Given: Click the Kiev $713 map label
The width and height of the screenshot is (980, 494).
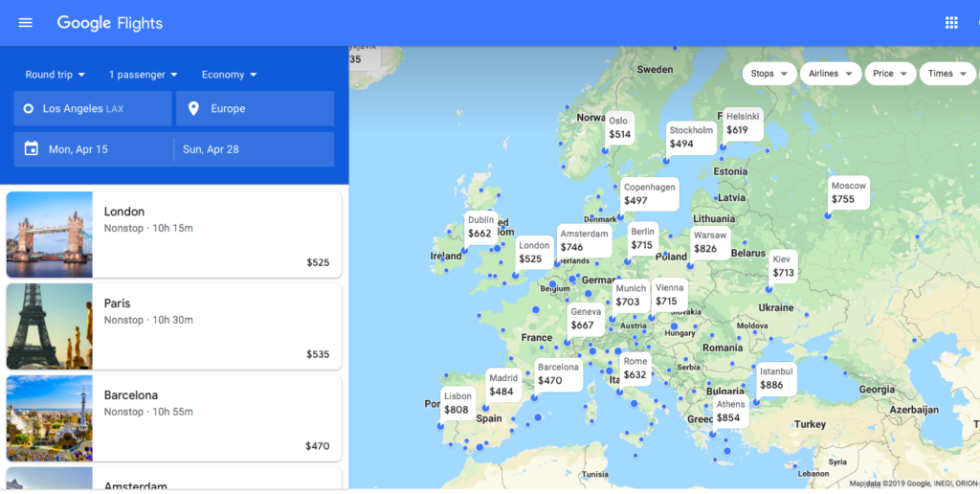Looking at the screenshot, I should click(x=783, y=266).
